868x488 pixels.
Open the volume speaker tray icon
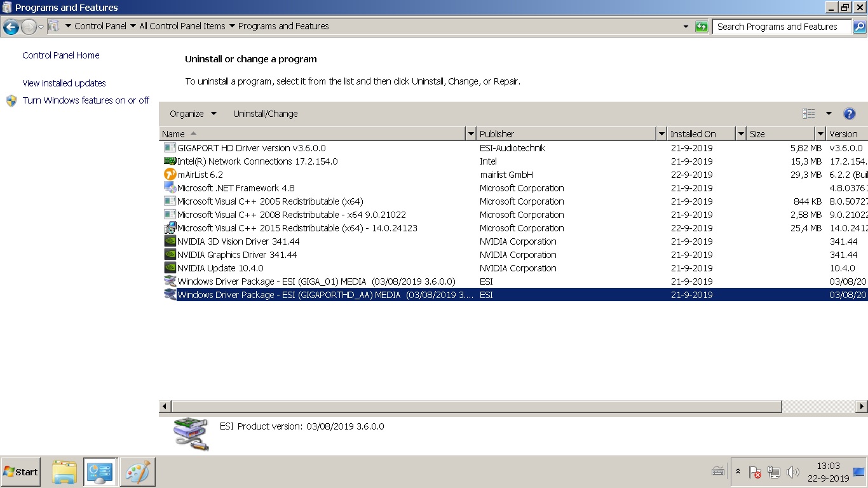[x=792, y=472]
